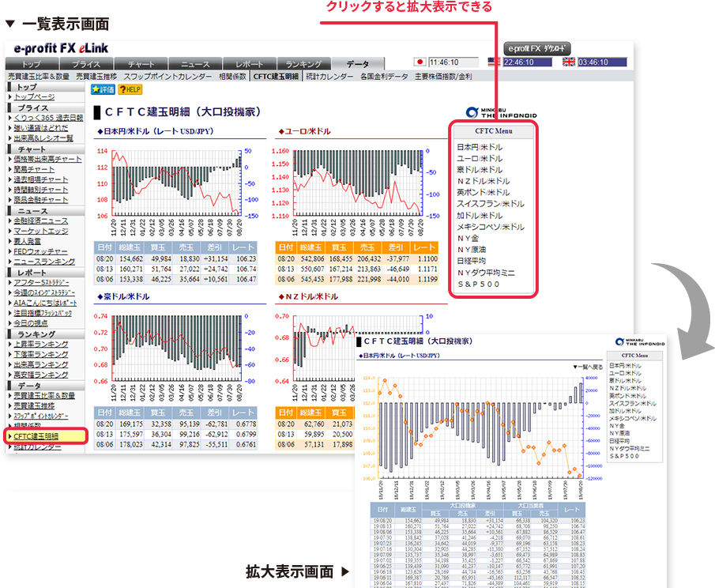Open the ニュースランキング sidebar link

pos(44,262)
